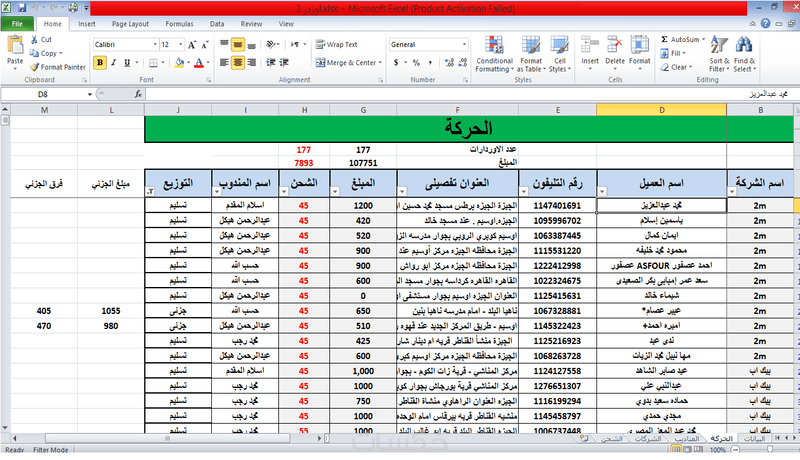Click the Copy icon
This screenshot has height=460, width=800.
tap(34, 53)
